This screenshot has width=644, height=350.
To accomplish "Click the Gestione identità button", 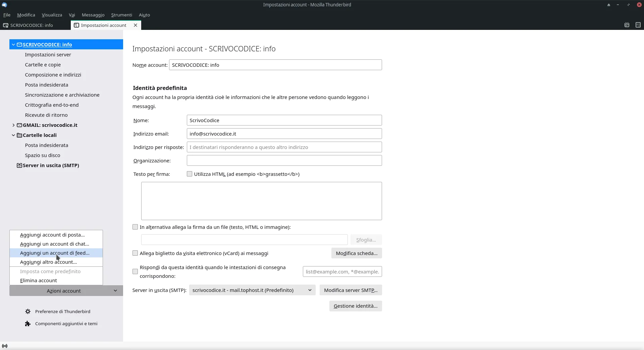I will (x=355, y=306).
